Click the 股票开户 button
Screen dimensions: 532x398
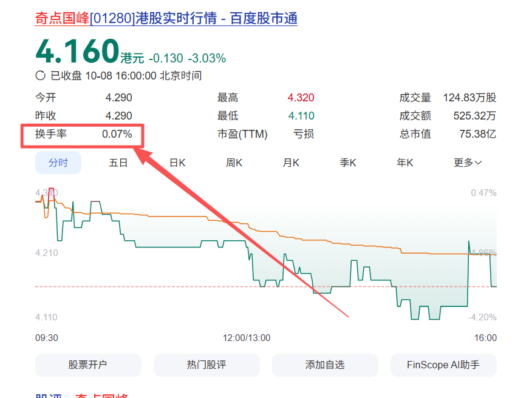click(x=88, y=365)
